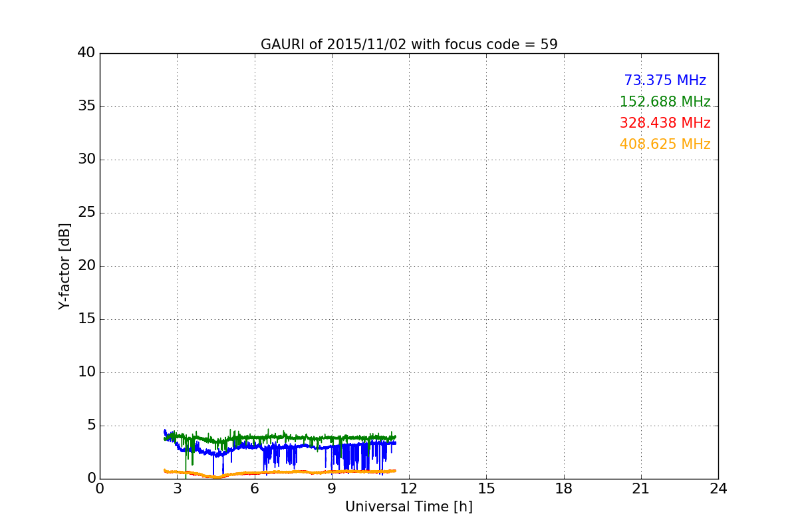Click the 'Universal Time [h]' axis label

[409, 507]
